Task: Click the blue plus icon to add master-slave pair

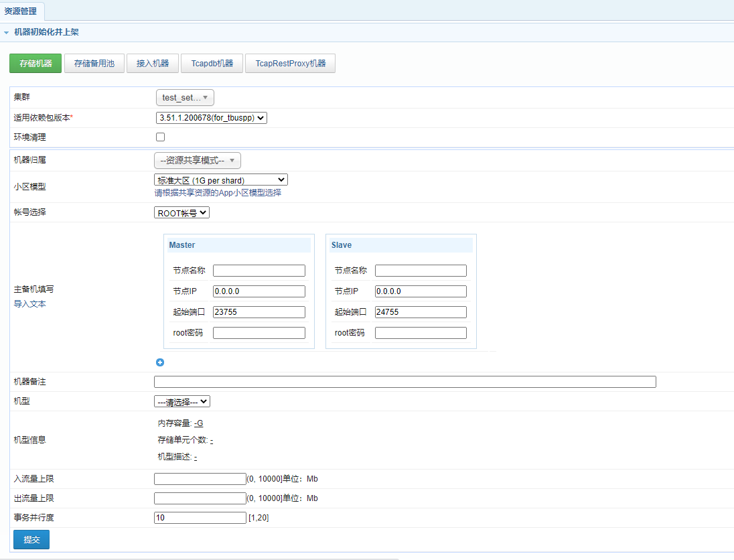Action: [x=160, y=362]
